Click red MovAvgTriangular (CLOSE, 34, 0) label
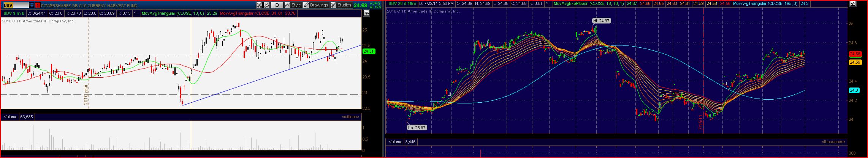This screenshot has width=868, height=158. click(251, 13)
